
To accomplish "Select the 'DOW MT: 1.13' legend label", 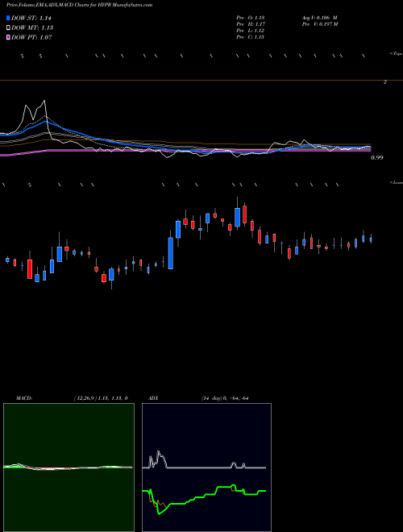I will click(x=32, y=28).
